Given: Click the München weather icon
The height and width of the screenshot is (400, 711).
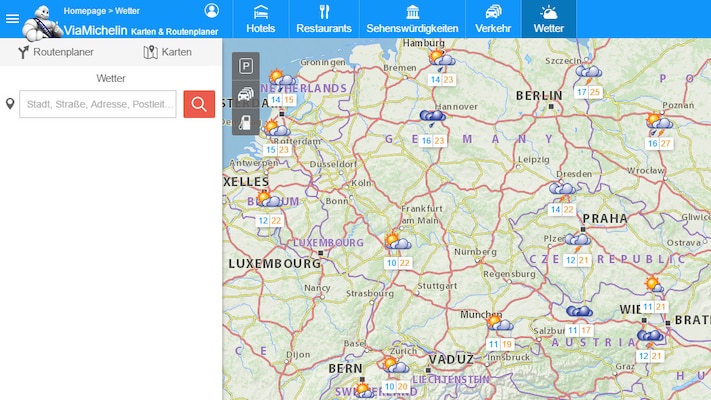Looking at the screenshot, I should pyautogui.click(x=500, y=323).
